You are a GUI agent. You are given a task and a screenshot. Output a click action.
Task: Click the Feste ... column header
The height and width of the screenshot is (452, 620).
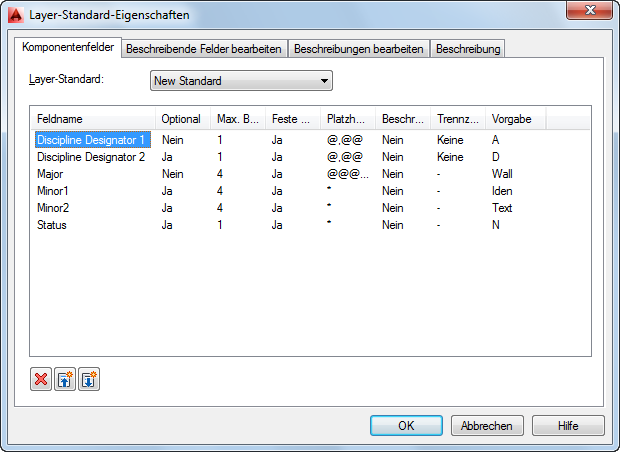click(x=293, y=119)
